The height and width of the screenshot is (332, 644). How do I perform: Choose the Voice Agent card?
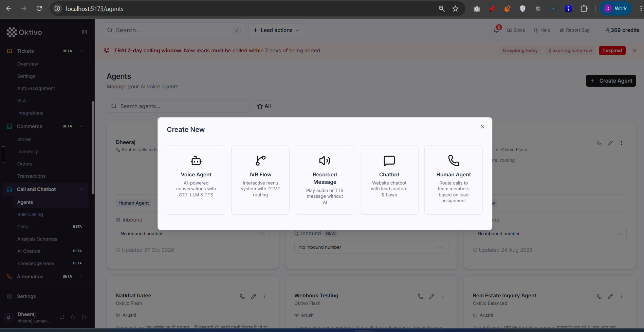tap(196, 180)
